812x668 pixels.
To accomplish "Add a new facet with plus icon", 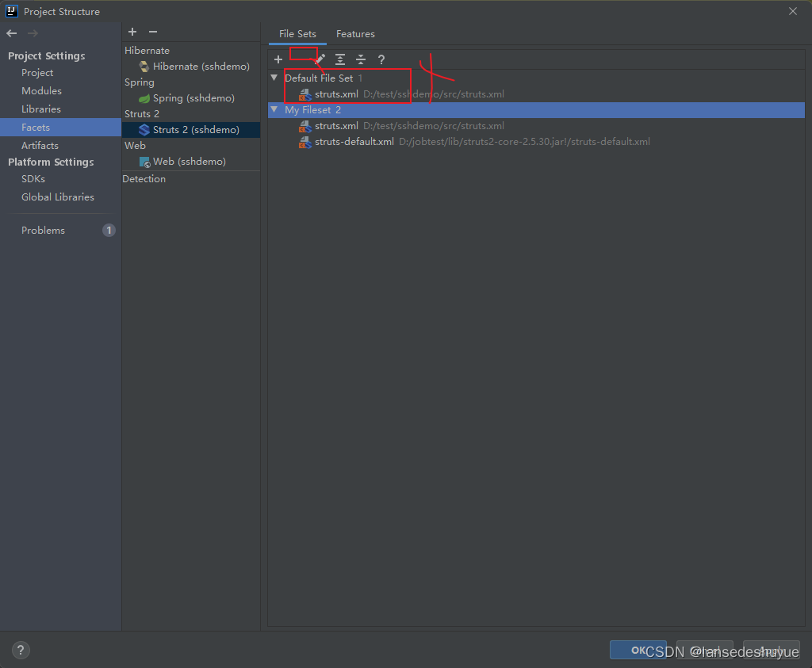I will click(132, 32).
